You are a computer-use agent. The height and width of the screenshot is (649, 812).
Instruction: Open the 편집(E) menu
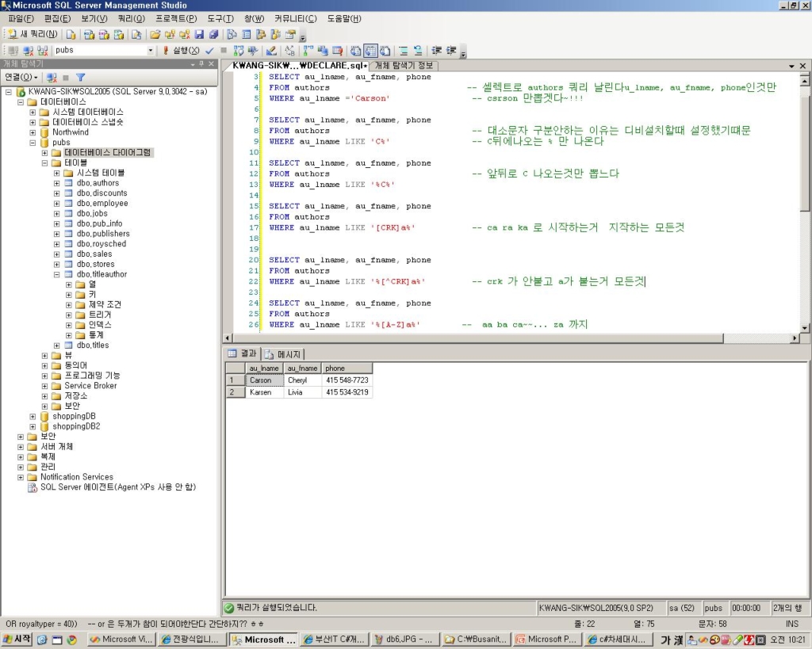point(57,19)
